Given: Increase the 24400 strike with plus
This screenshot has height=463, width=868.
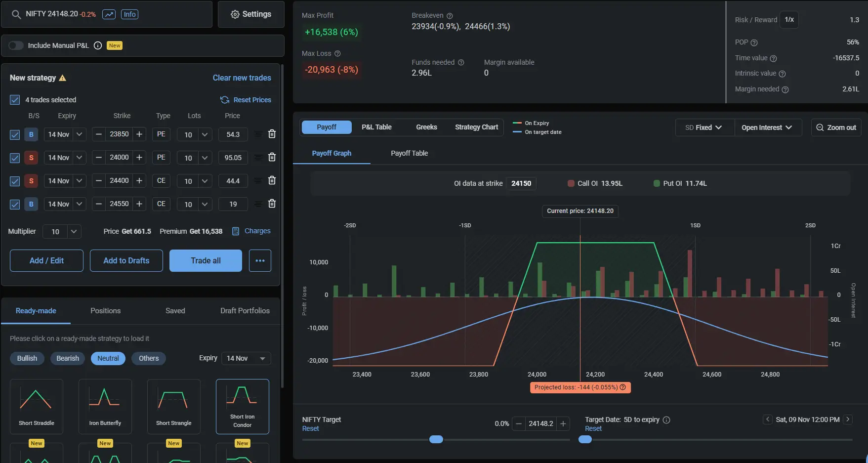Looking at the screenshot, I should pyautogui.click(x=139, y=181).
